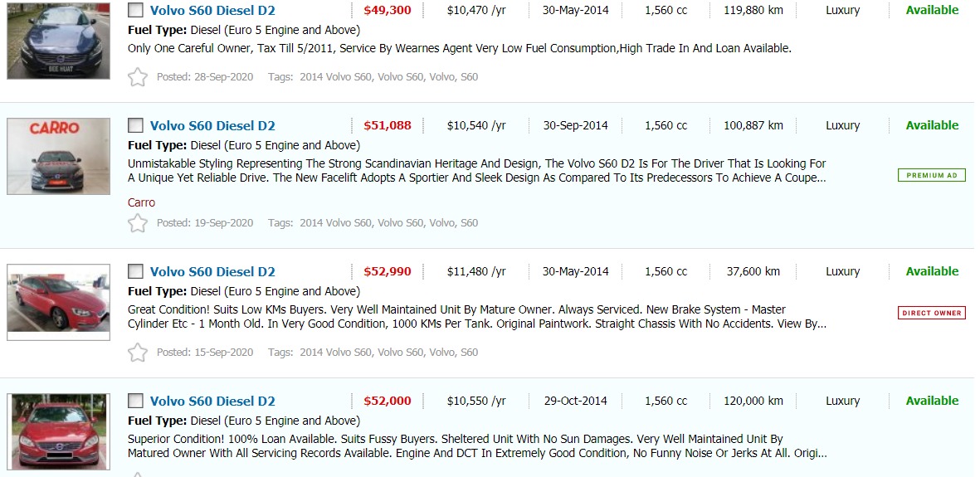Click the 2014 Volvo S60 tag posted 28-Sep-2020
Viewport: 980px width, 477px height.
tap(335, 77)
